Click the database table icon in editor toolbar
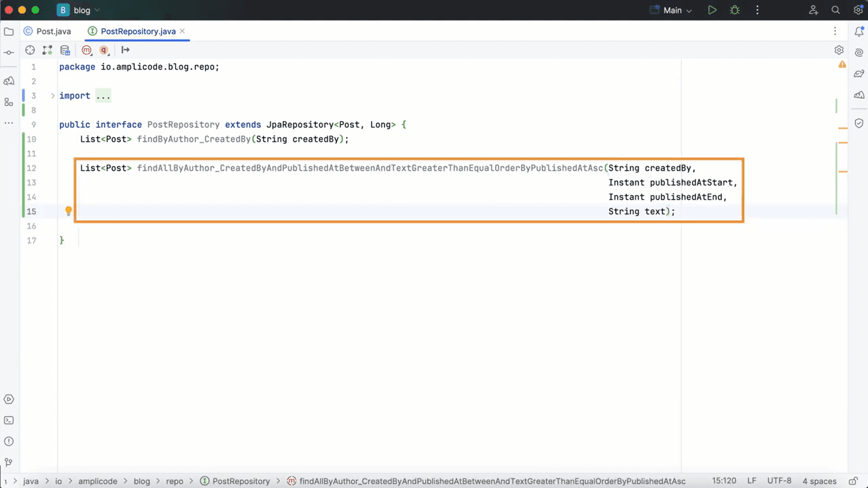The image size is (868, 488). [65, 50]
